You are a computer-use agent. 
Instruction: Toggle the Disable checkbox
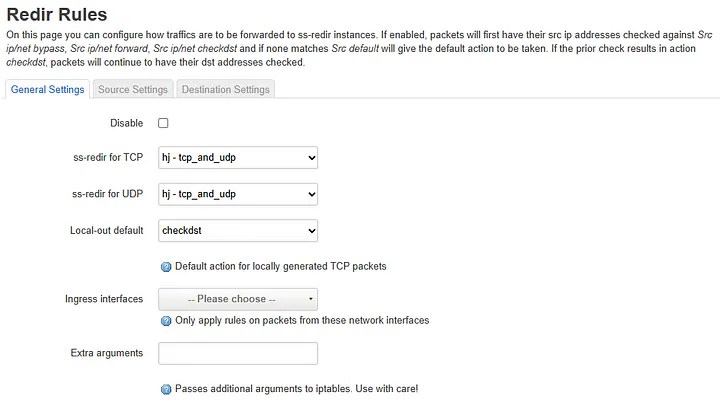pyautogui.click(x=163, y=123)
